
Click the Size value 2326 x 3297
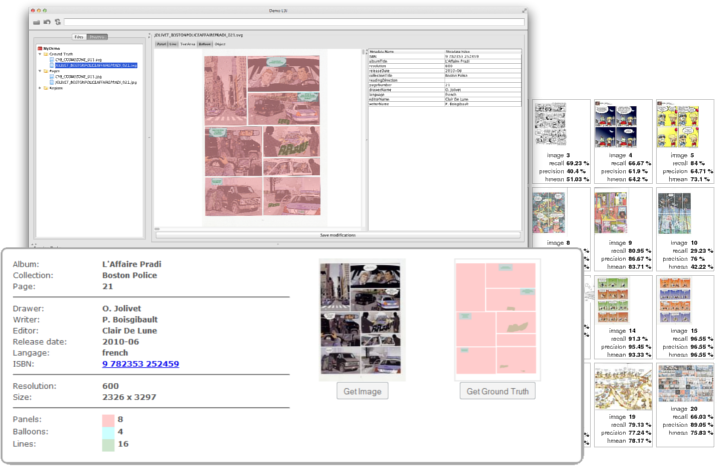coord(129,397)
